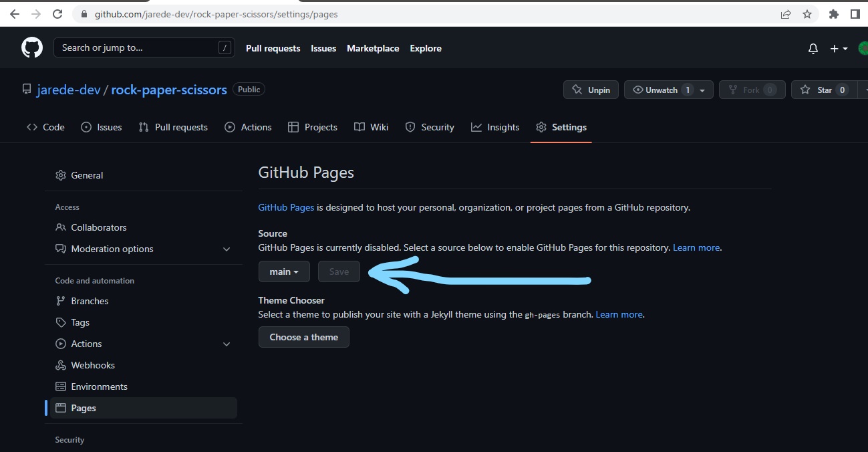Go to Marketplace
The width and height of the screenshot is (868, 452).
(373, 48)
